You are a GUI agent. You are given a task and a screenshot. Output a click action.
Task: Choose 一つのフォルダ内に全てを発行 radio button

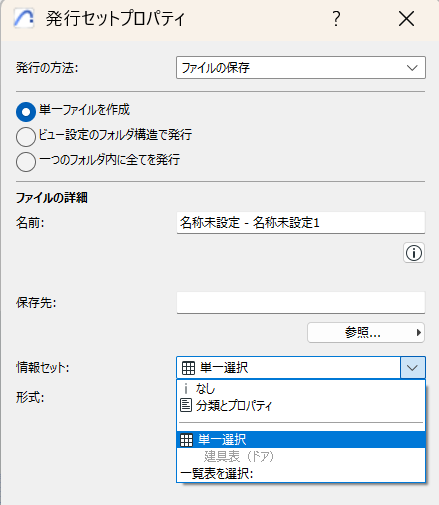tap(26, 162)
